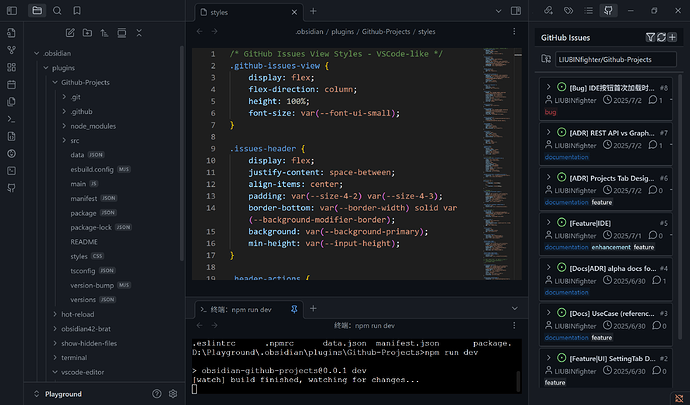The width and height of the screenshot is (690, 405).
Task: Open the outgoing links panel icon
Action: [x=548, y=11]
